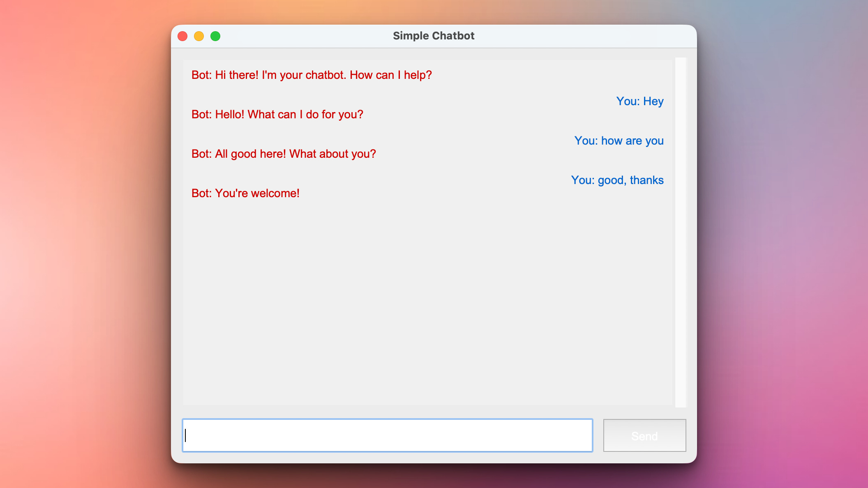Click the 'You: how are you' message
The image size is (868, 488).
click(x=619, y=141)
